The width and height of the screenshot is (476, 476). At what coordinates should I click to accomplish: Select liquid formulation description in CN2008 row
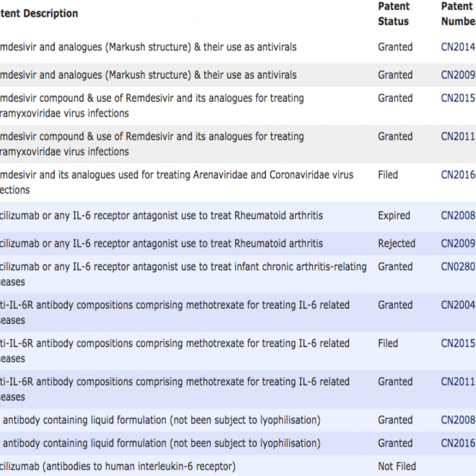[160, 420]
